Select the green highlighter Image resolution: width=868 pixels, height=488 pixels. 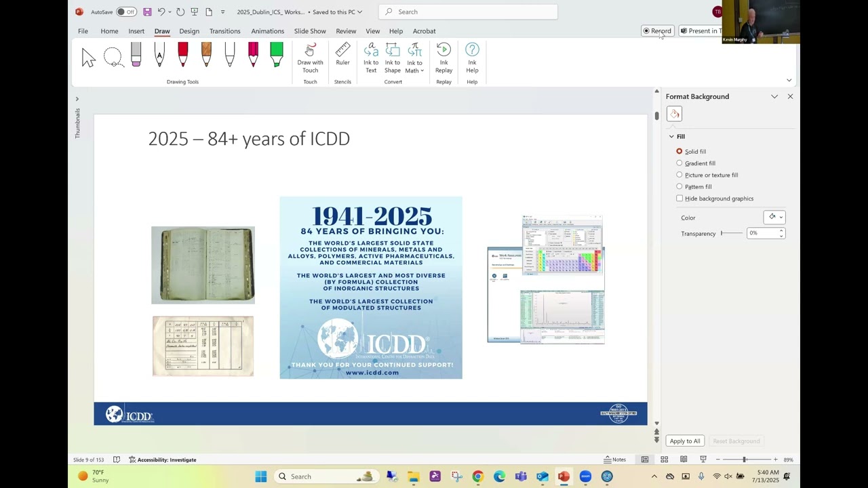277,55
